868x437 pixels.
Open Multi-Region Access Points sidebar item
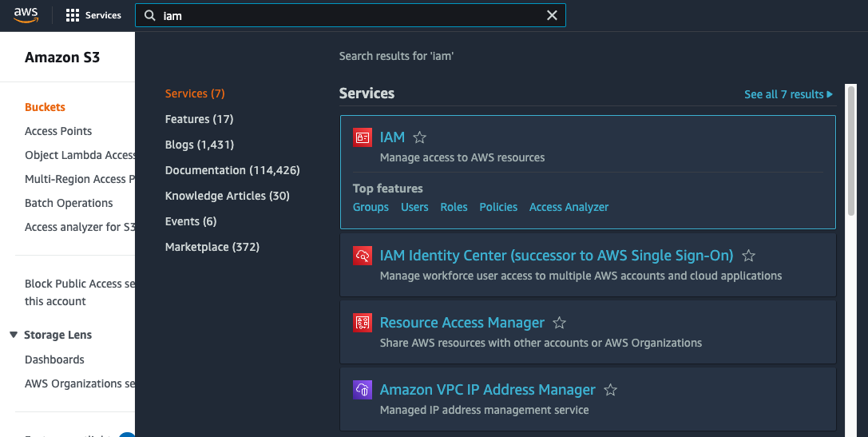[80, 179]
